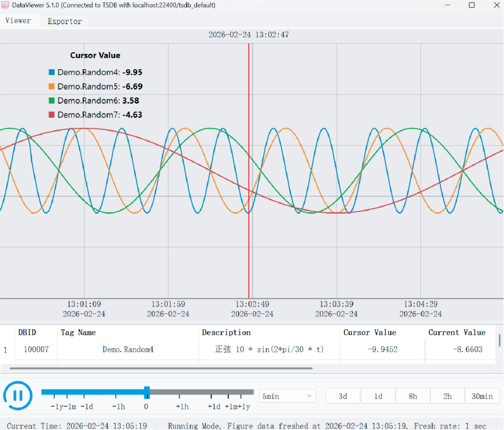Screen dimensions: 504x430
Task: Select the 30min range button
Action: tap(482, 396)
